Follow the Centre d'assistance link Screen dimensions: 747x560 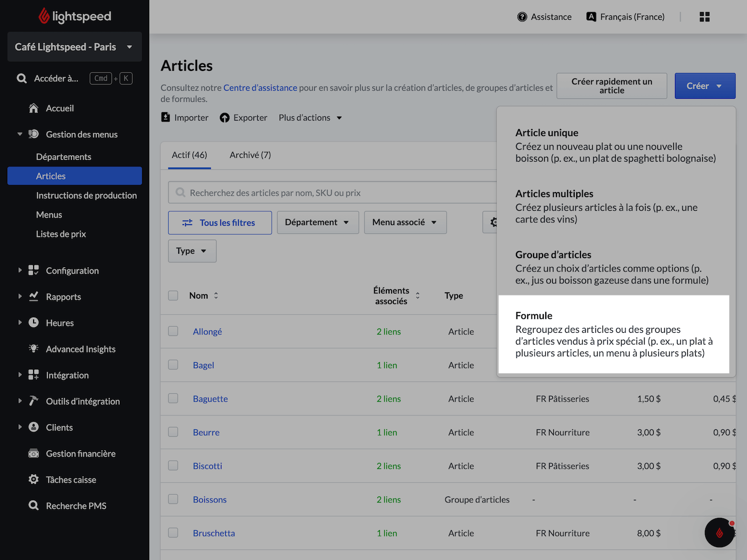point(260,88)
